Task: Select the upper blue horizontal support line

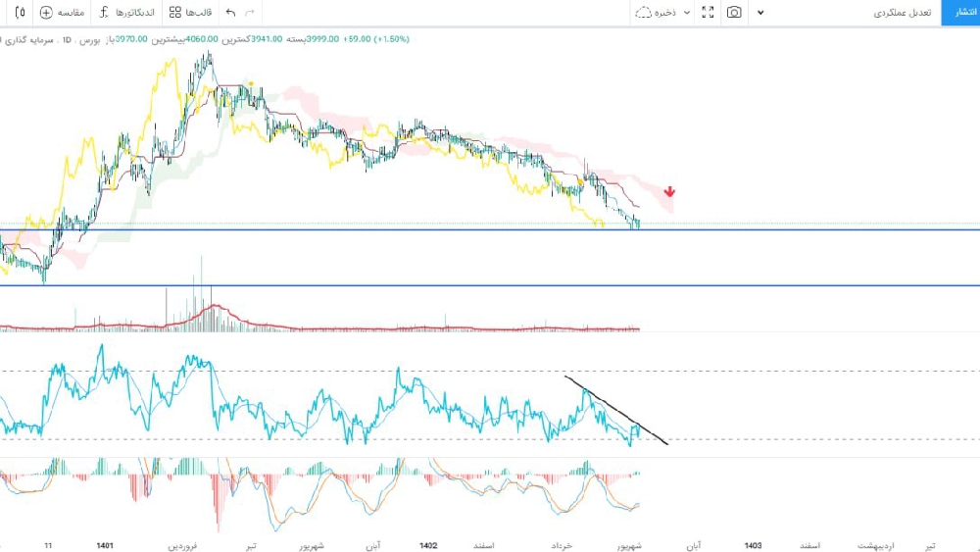Action: pos(490,229)
